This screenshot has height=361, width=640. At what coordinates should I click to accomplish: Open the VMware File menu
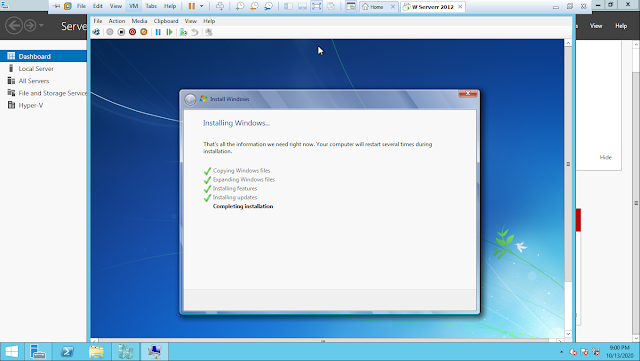click(x=81, y=6)
